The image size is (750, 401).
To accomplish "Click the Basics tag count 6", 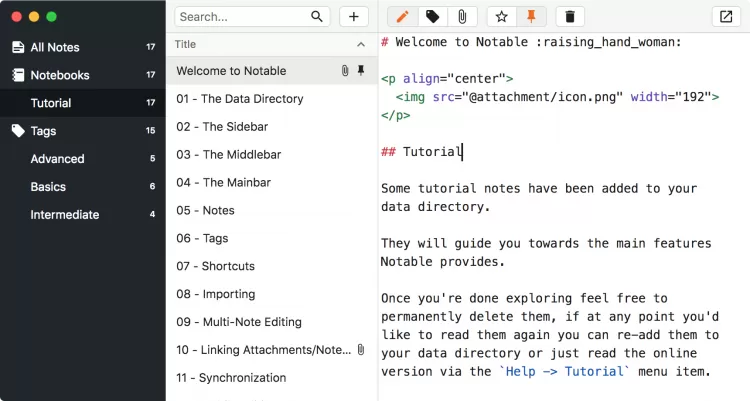I will (x=153, y=187).
